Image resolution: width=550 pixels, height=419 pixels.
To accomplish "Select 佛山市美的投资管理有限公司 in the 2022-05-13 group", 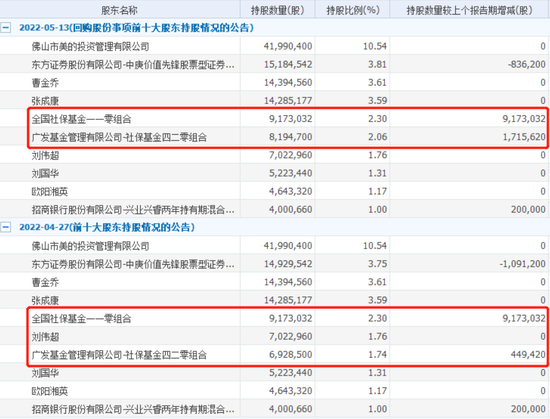I will tap(90, 46).
